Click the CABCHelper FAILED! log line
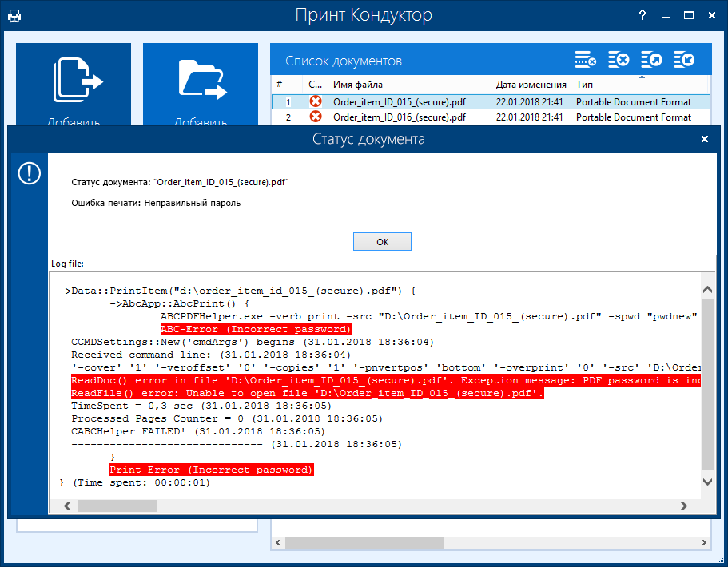The height and width of the screenshot is (567, 728). (x=198, y=431)
